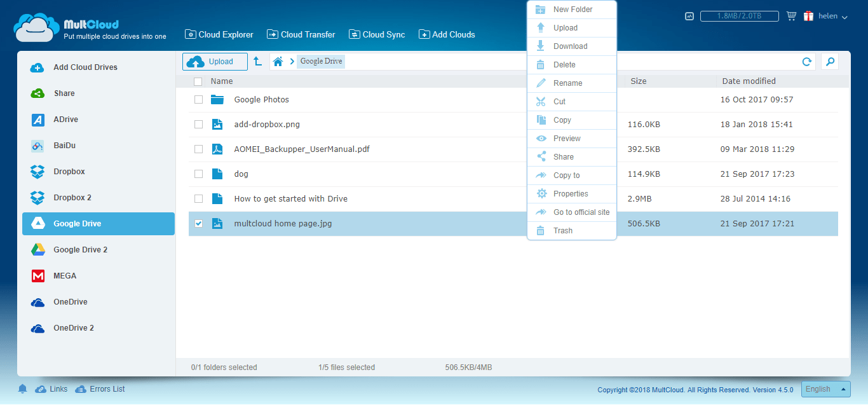The width and height of the screenshot is (868, 405).
Task: Click the OneDrive 2 cloud icon
Action: (37, 328)
